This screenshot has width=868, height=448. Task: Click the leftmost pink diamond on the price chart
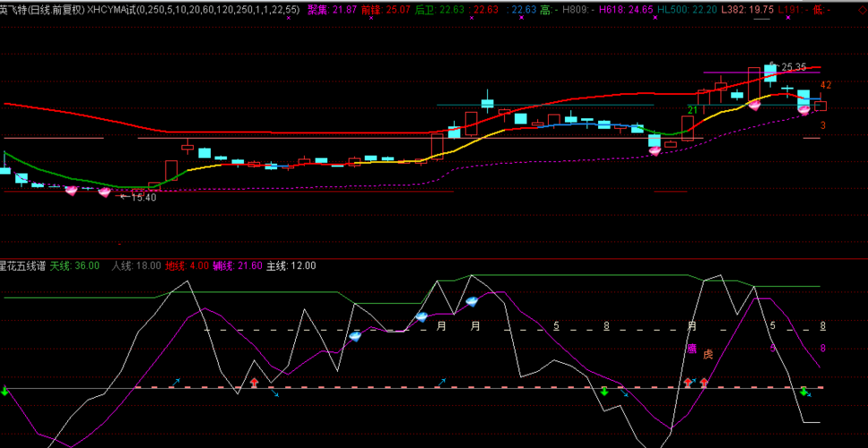(72, 190)
